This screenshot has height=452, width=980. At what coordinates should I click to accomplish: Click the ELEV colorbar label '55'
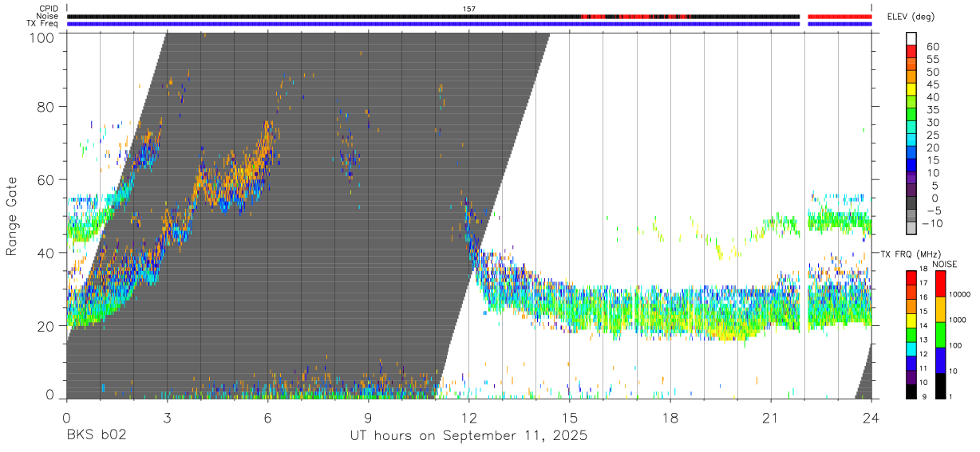pos(932,59)
